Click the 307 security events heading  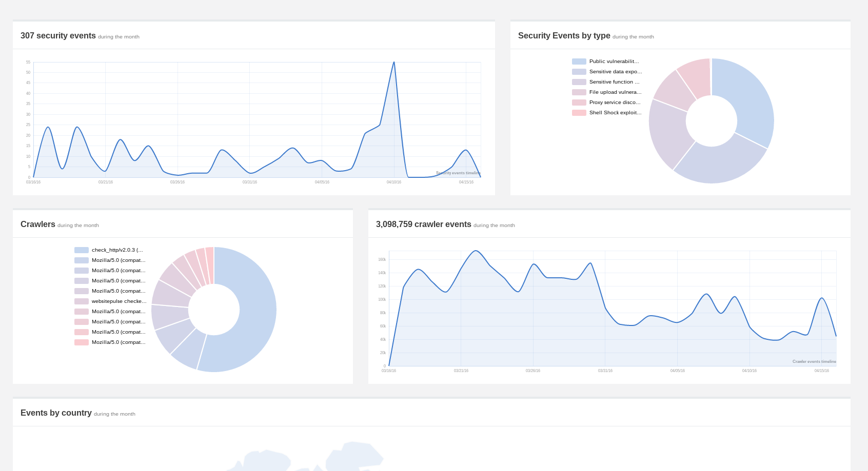pos(58,36)
